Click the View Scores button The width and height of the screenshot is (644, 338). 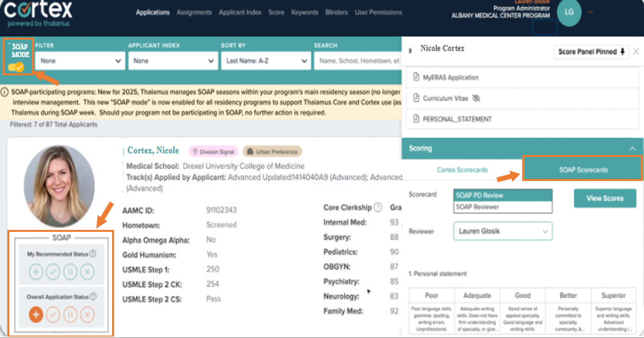click(605, 199)
